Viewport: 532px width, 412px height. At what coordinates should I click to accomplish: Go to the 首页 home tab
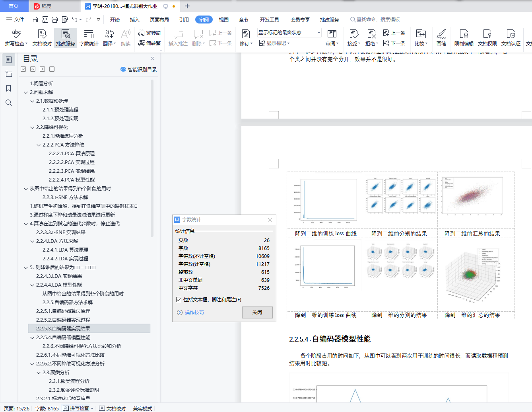pos(14,6)
